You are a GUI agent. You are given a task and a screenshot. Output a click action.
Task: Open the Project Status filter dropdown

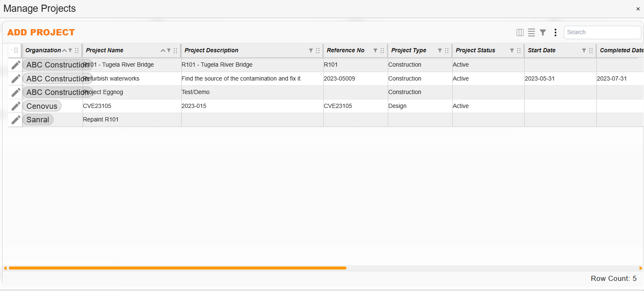coord(512,50)
